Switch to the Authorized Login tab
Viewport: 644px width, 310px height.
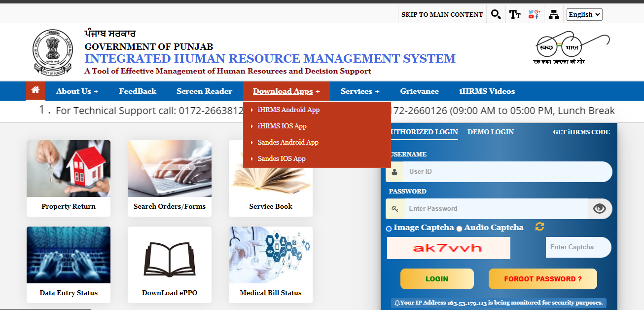(x=424, y=132)
